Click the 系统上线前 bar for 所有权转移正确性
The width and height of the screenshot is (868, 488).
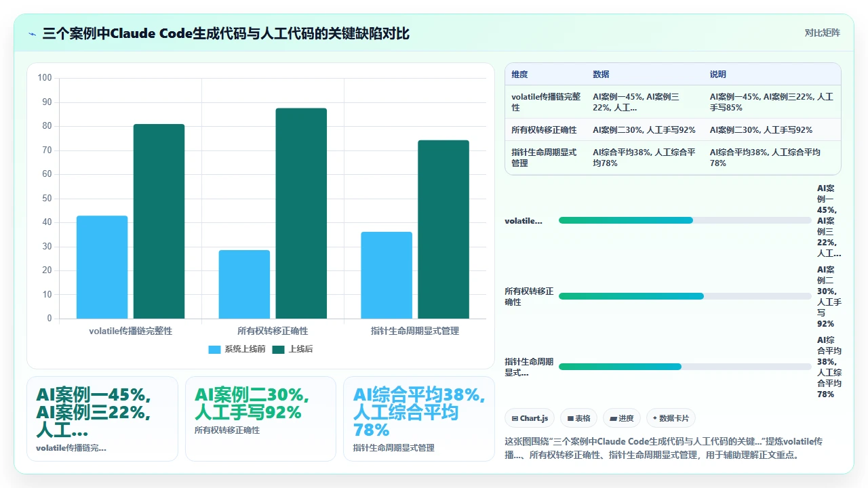(244, 285)
